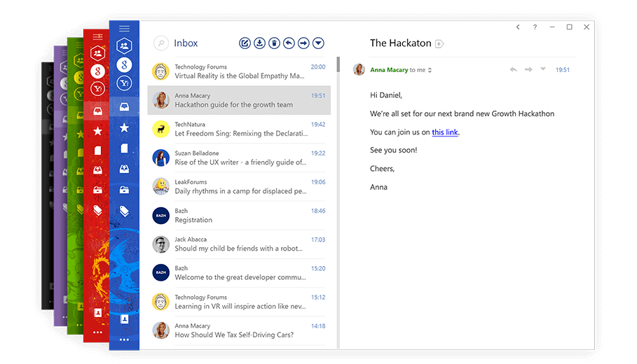The width and height of the screenshot is (637, 364).
Task: Open the contacts icon at the sidebar bottom
Action: point(124,319)
